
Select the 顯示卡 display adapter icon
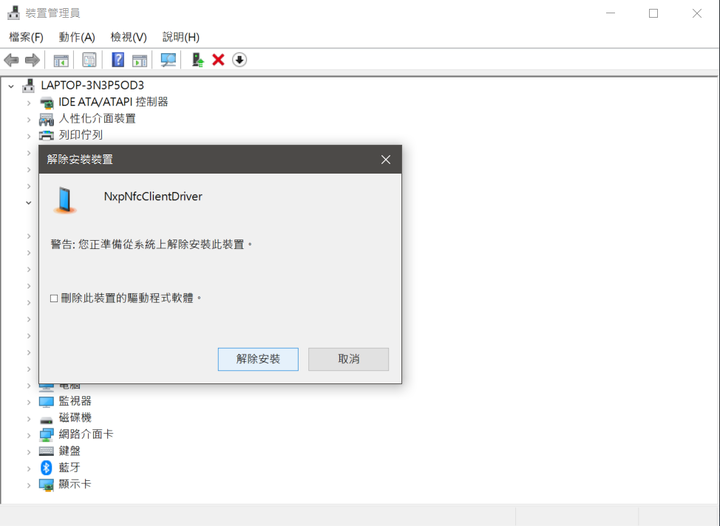[x=46, y=485]
